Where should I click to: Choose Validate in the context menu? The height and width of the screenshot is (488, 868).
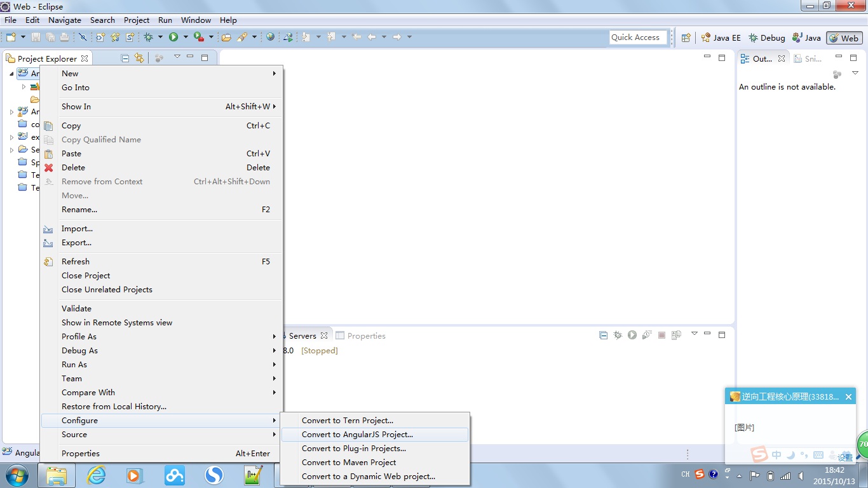pos(161,309)
